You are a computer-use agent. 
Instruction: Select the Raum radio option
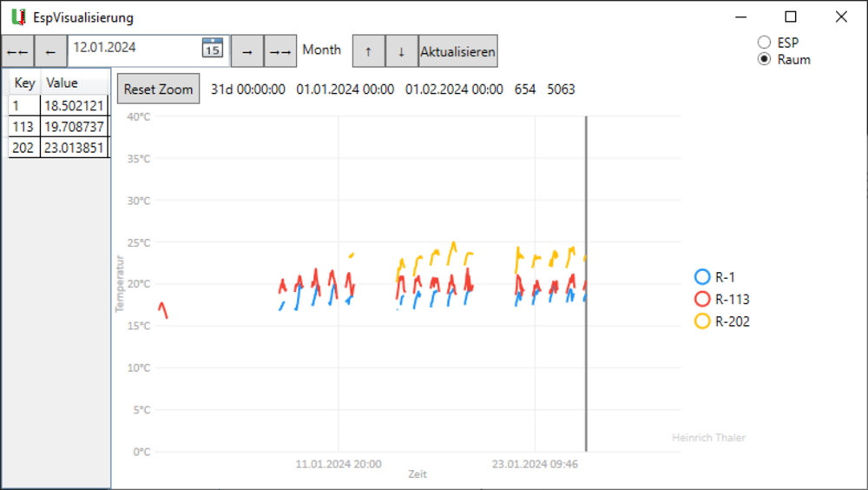tap(765, 60)
